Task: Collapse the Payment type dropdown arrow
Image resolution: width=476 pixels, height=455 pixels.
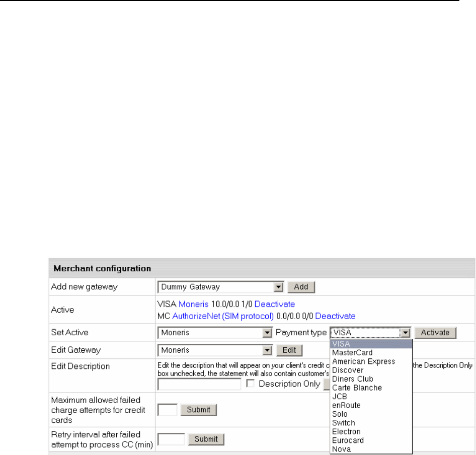Action: click(x=406, y=333)
